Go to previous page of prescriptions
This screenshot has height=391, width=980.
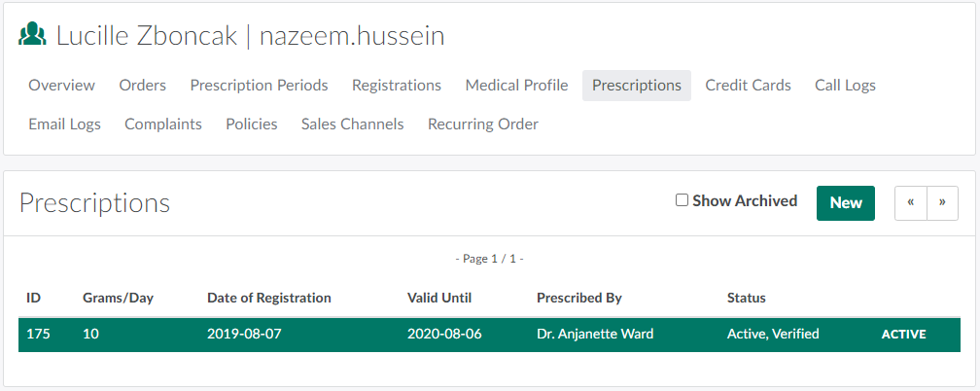pyautogui.click(x=911, y=203)
